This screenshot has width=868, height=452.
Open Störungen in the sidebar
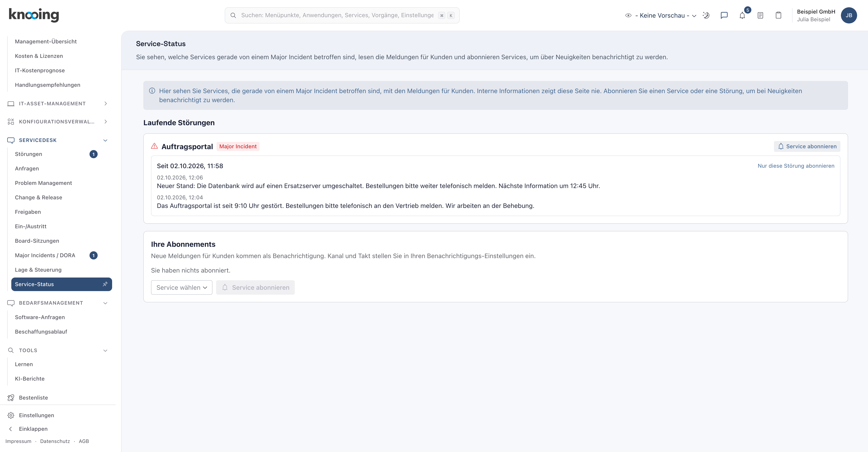click(62, 154)
